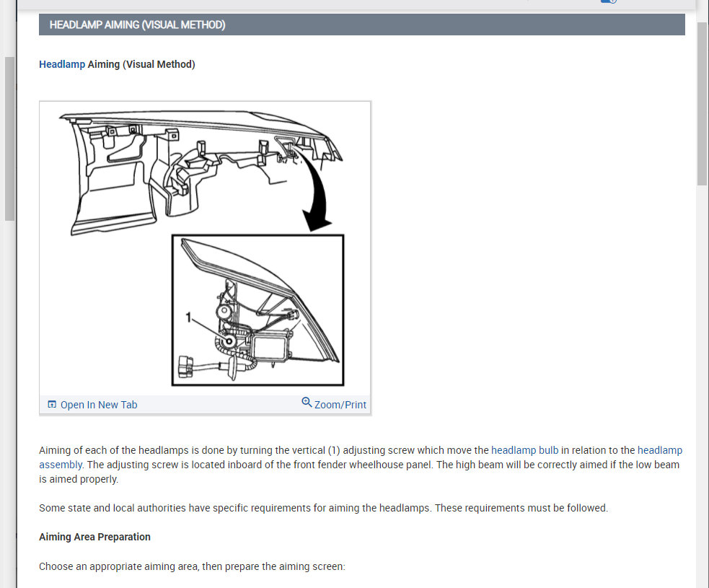Click the 'Headlamp Aiming (Visual Method)' title

[117, 64]
